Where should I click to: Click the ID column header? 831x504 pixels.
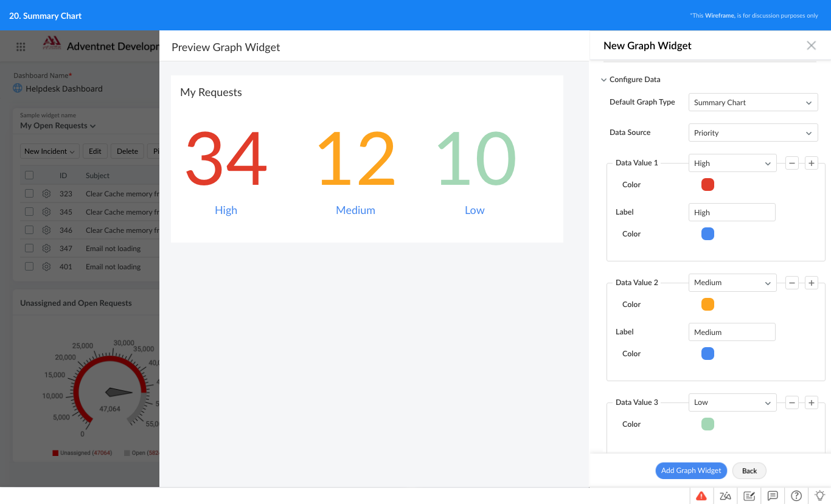click(63, 176)
